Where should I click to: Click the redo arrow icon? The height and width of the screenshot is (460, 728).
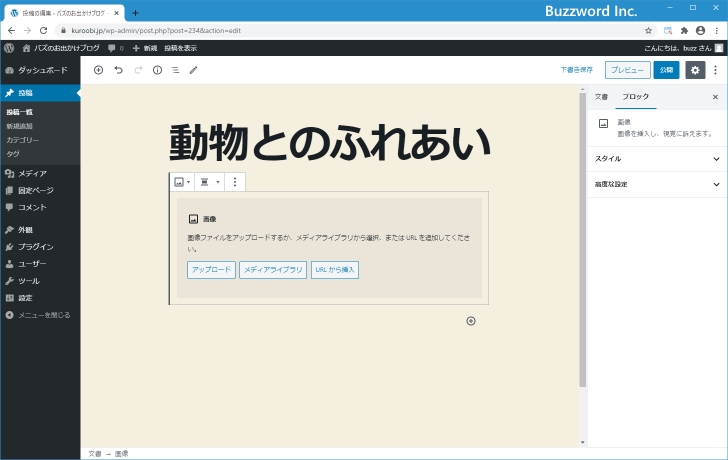point(138,70)
